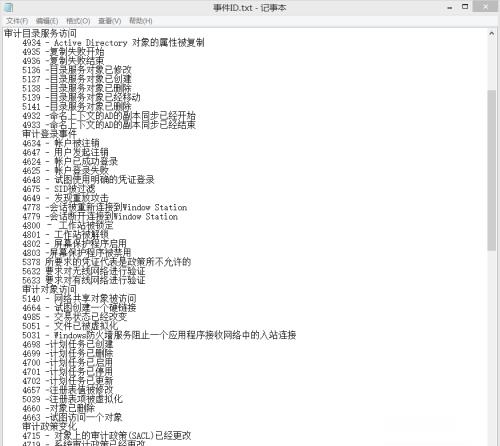Click the line 4699 -计划任务已删除
The height and width of the screenshot is (446, 500).
coord(68,354)
